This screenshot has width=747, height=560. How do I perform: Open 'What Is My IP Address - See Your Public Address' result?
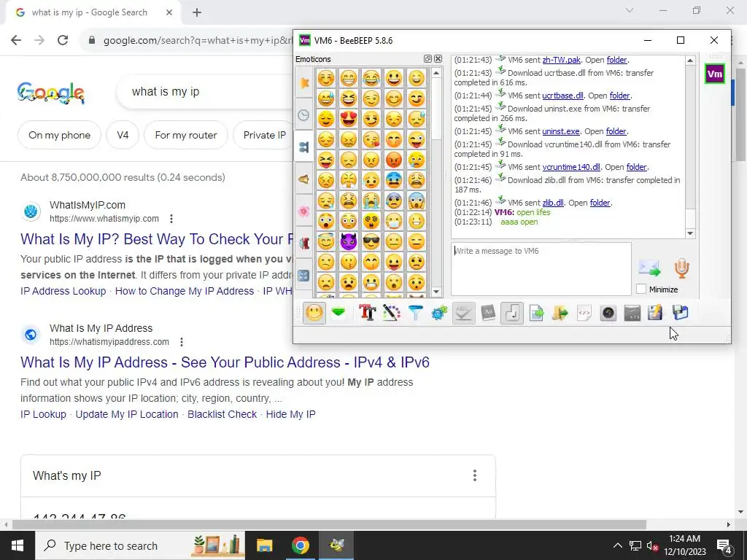click(x=225, y=362)
